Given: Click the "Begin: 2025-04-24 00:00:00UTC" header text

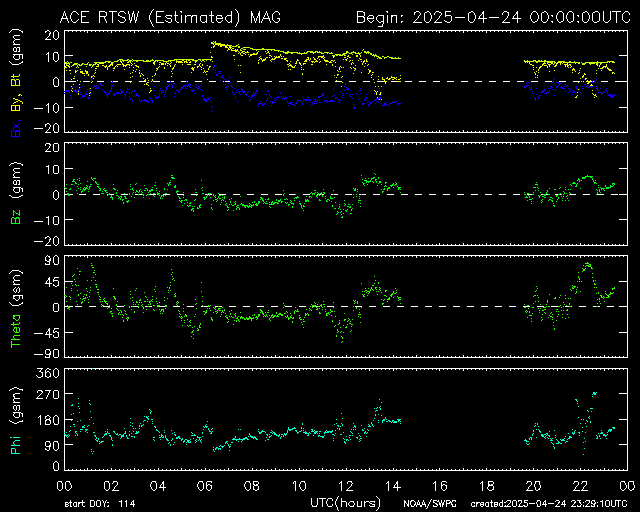Looking at the screenshot, I should pyautogui.click(x=493, y=18).
